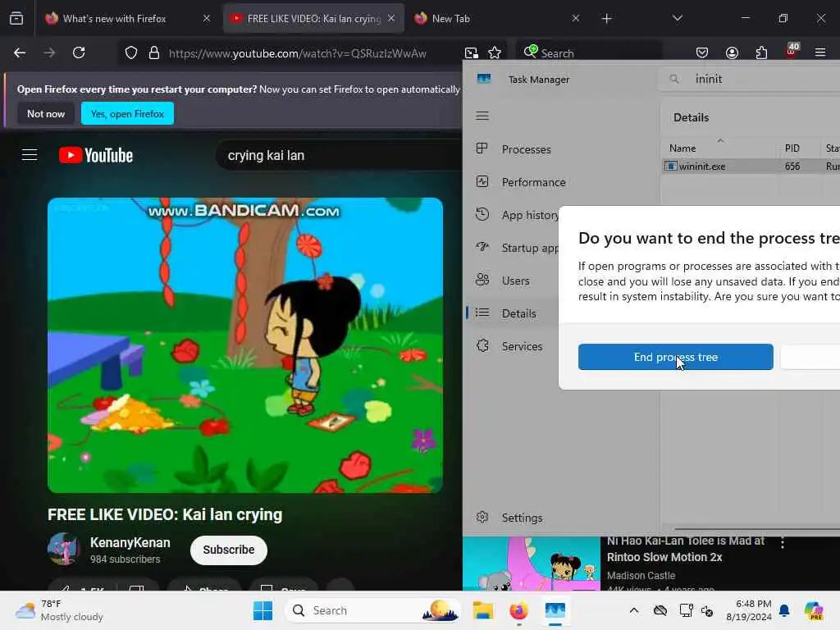The image size is (840, 630).
Task: Toggle picture-in-picture icon in address bar
Action: 472,52
